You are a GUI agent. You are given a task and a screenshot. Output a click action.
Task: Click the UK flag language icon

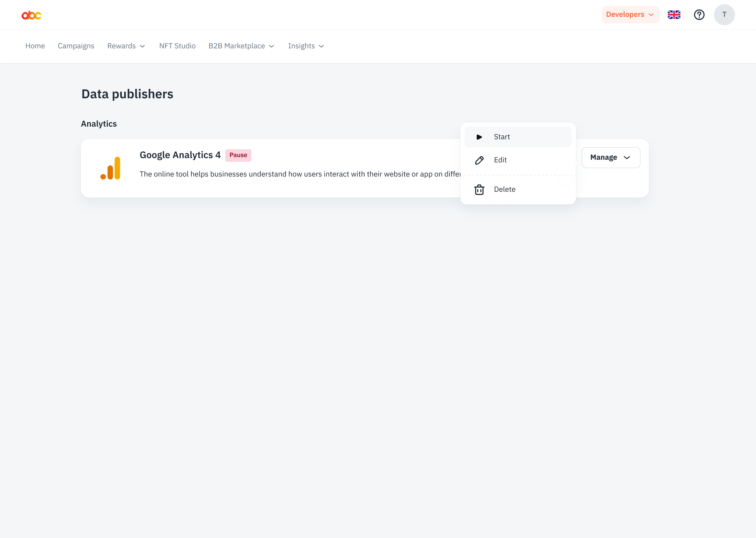[x=674, y=15]
